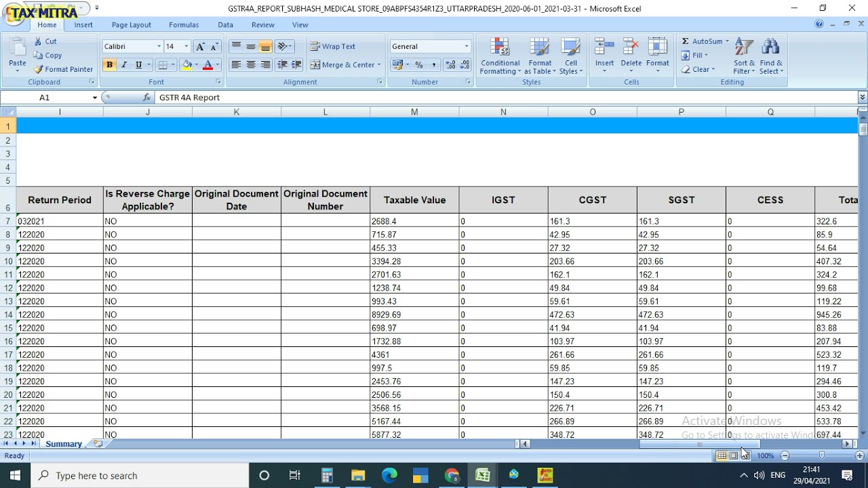Center text horizontally
Image resolution: width=868 pixels, height=488 pixels.
pos(251,65)
